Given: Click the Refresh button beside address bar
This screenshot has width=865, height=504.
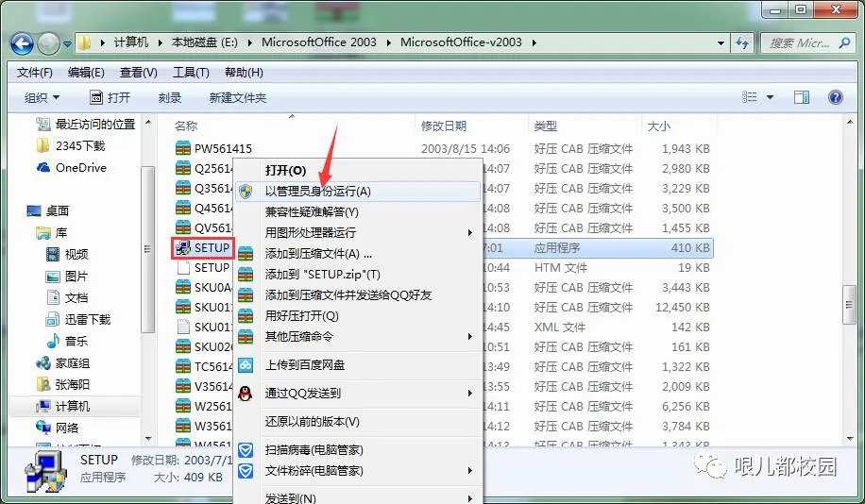Looking at the screenshot, I should click(x=742, y=43).
